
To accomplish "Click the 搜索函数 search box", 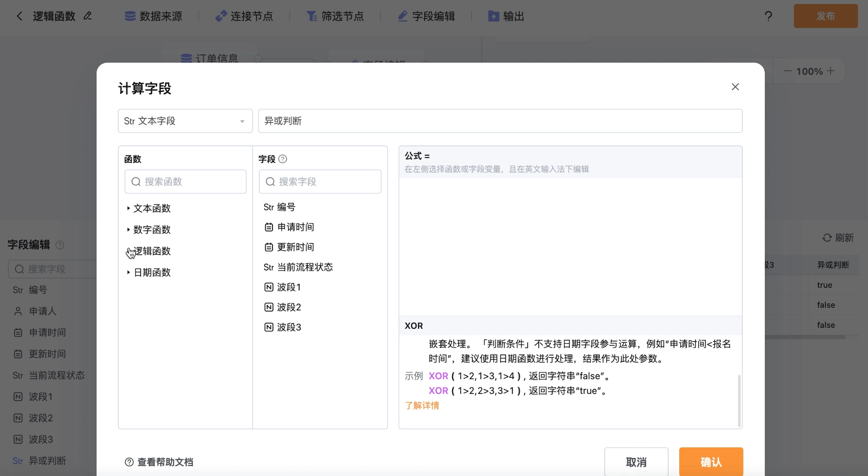I will pos(185,182).
